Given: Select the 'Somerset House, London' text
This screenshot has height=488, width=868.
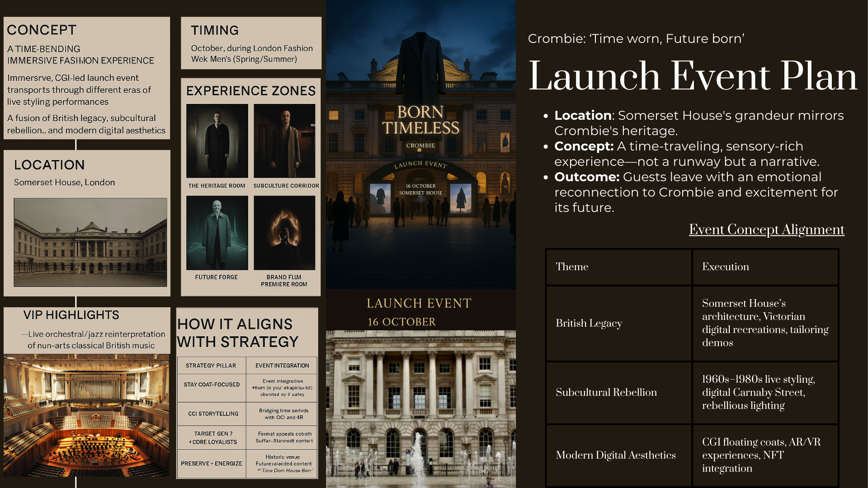Looking at the screenshot, I should coord(64,183).
